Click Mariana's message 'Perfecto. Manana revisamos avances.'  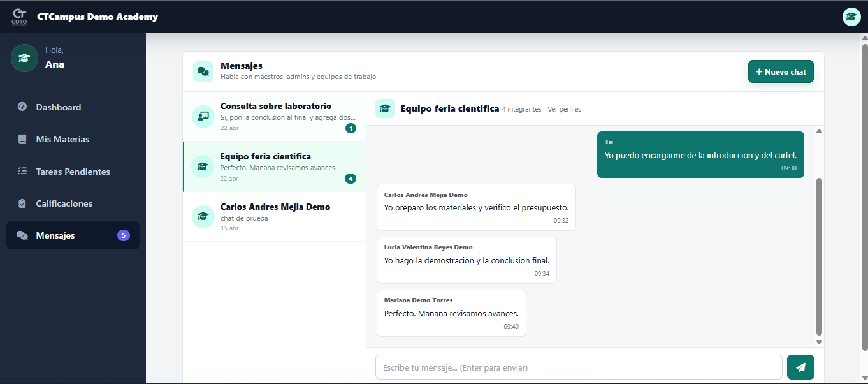pyautogui.click(x=451, y=313)
